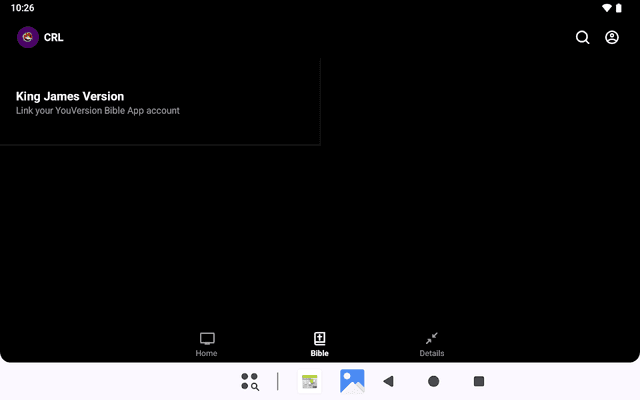Tap the Android back navigation button

(389, 381)
